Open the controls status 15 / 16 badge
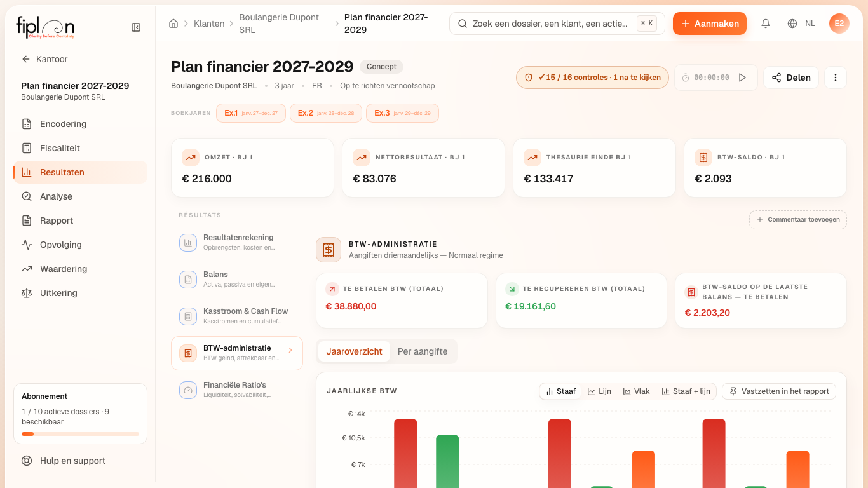Image resolution: width=868 pixels, height=488 pixels. (x=592, y=78)
